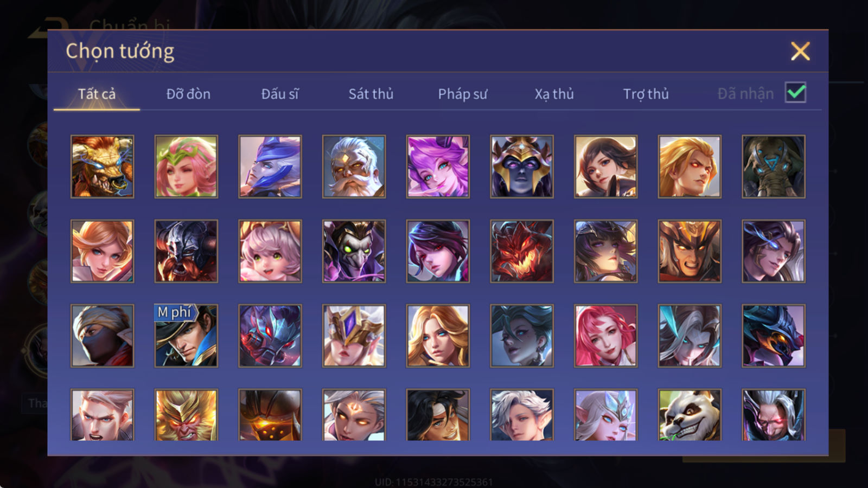Toggle the Đã nhận checkbox
This screenshot has height=488, width=868.
[795, 93]
